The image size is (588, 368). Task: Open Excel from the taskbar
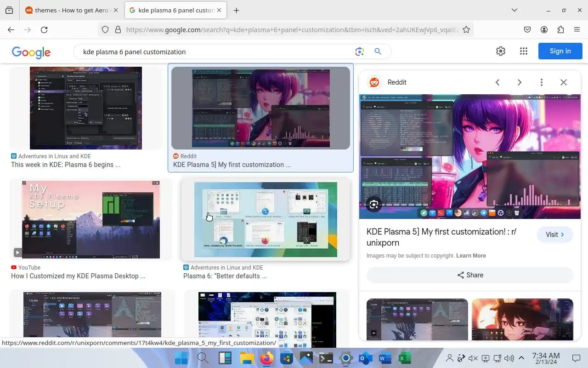(x=405, y=358)
